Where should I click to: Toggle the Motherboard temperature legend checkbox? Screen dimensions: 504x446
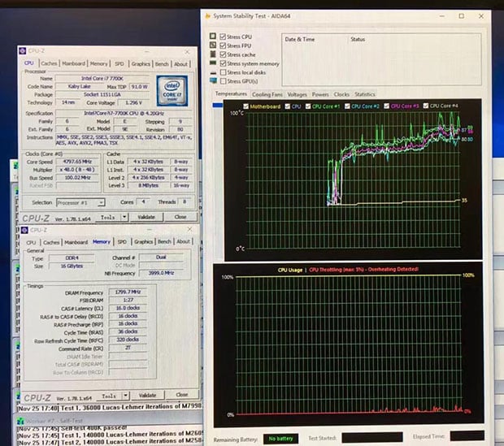(x=246, y=106)
